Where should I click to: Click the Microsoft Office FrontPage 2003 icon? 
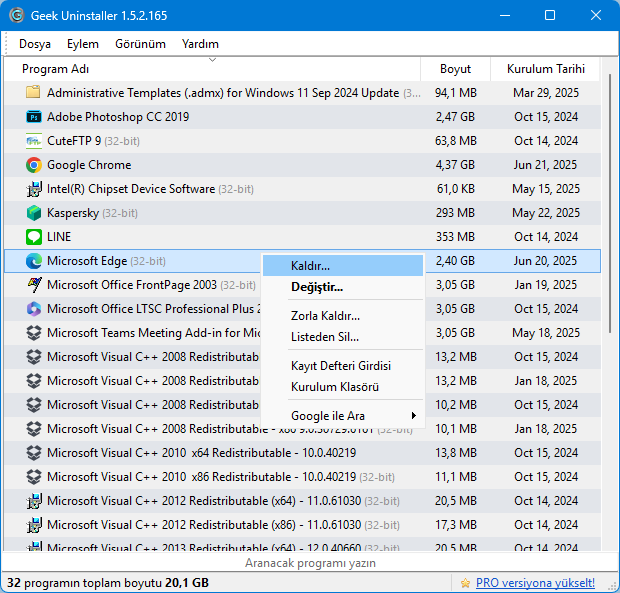point(34,285)
